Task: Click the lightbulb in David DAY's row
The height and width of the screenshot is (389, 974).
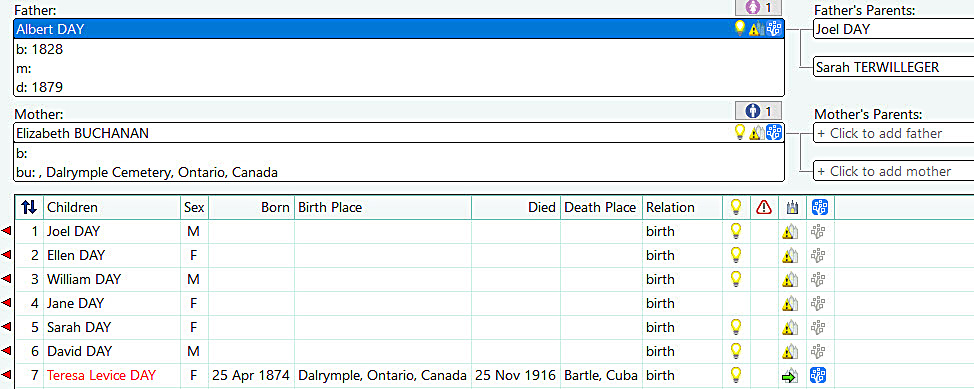Action: click(736, 351)
